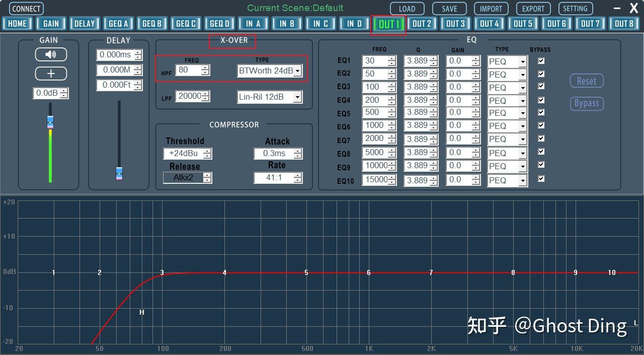
Task: Open the GEQ A tab
Action: [118, 23]
